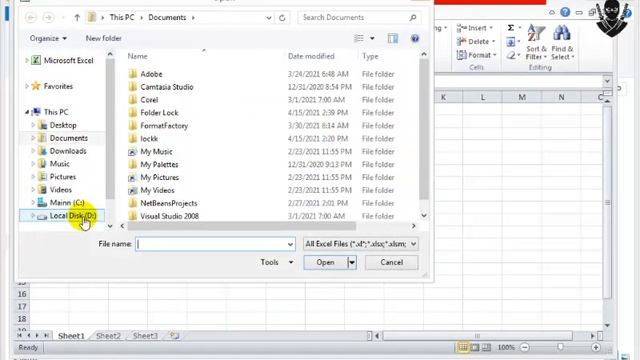Select the Visual Studio 2008 folder
Screen dimensions: 640x360
click(169, 216)
